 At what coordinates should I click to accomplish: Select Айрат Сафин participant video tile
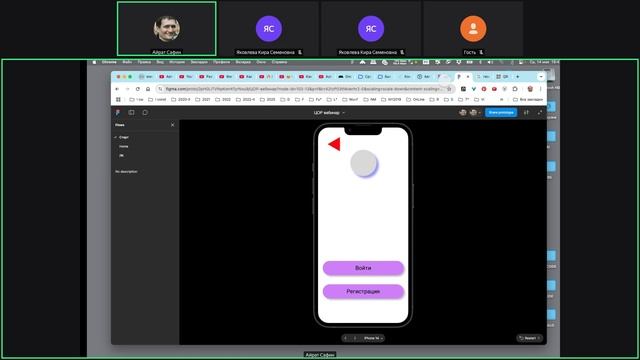coord(167,29)
